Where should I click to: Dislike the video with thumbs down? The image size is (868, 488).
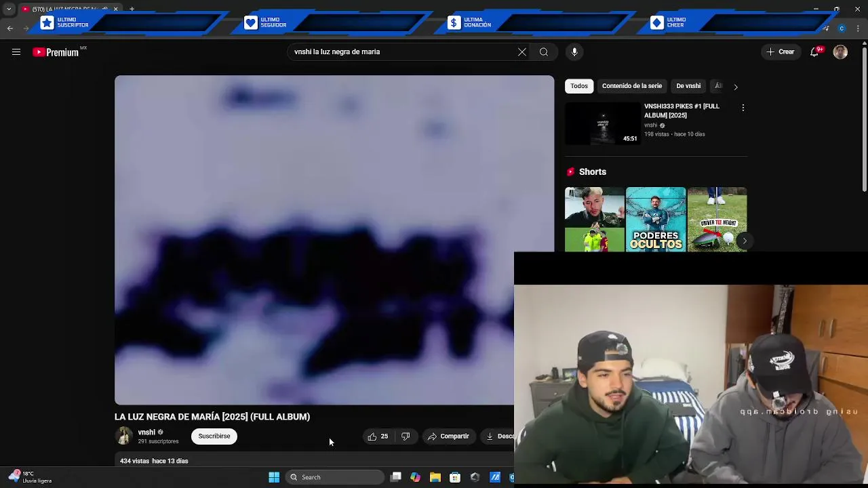point(406,436)
